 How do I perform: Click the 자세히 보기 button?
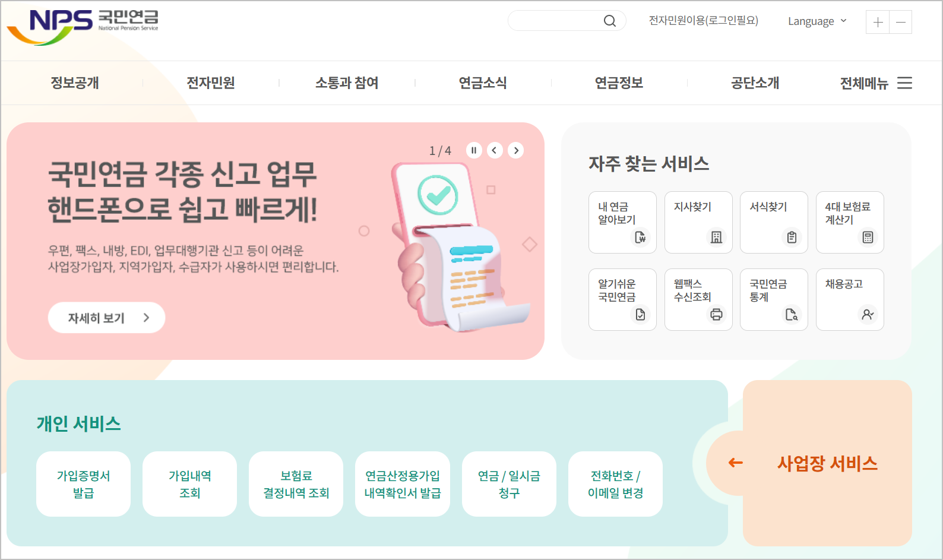106,318
